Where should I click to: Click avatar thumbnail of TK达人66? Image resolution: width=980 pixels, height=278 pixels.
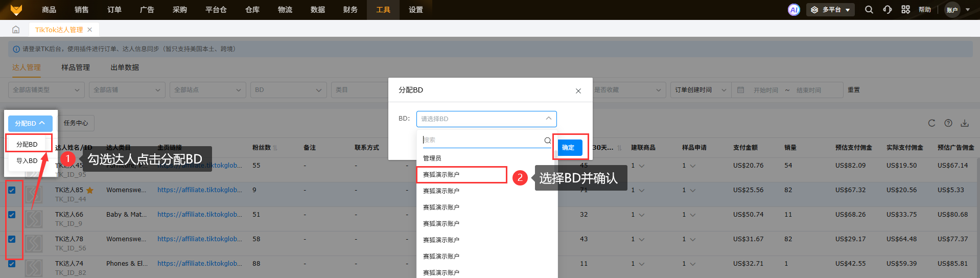(x=34, y=219)
